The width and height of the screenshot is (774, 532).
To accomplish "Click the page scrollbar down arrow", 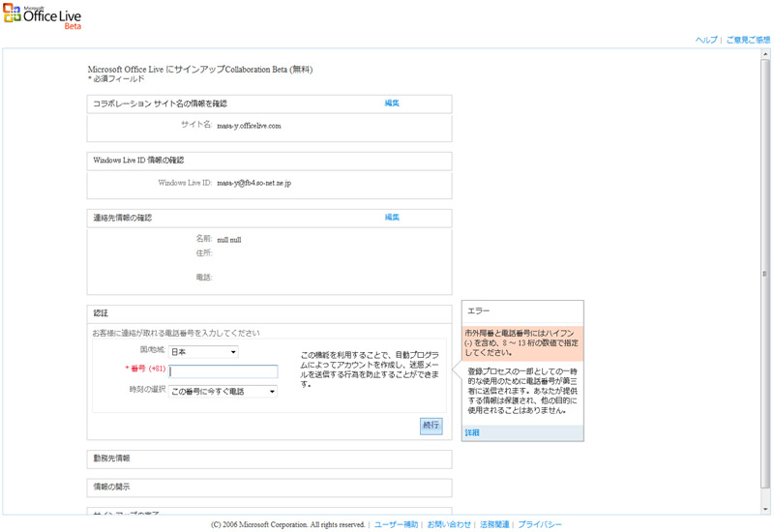I will coord(765,510).
